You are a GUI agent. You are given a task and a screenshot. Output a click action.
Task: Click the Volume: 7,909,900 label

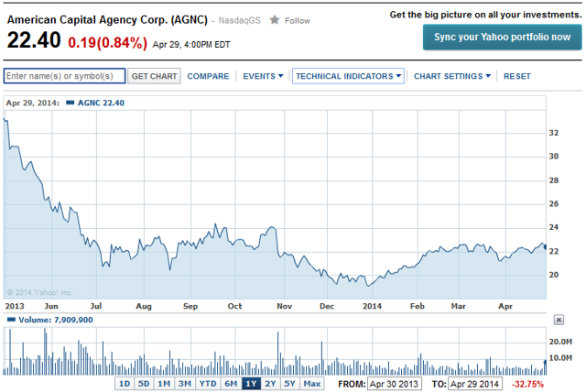pos(56,320)
